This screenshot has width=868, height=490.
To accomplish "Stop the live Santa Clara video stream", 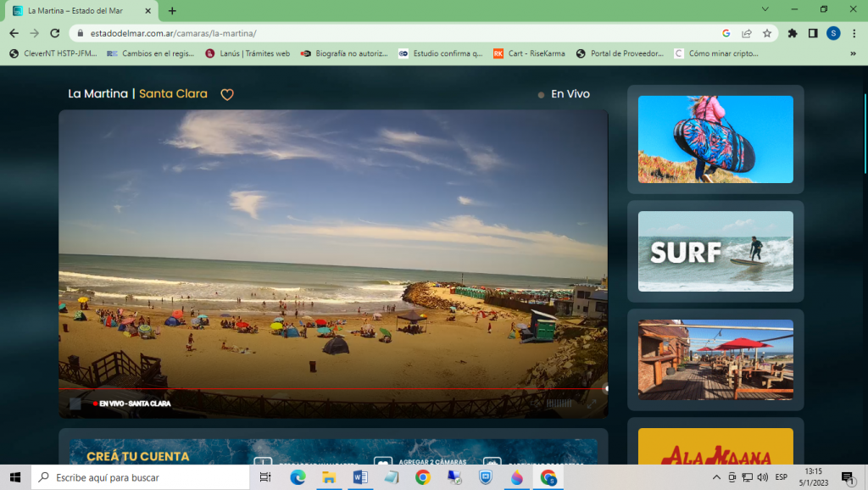I will click(x=75, y=404).
